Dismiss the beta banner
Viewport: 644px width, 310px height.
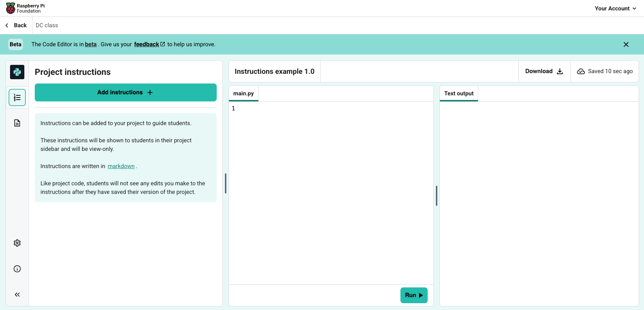coord(626,44)
